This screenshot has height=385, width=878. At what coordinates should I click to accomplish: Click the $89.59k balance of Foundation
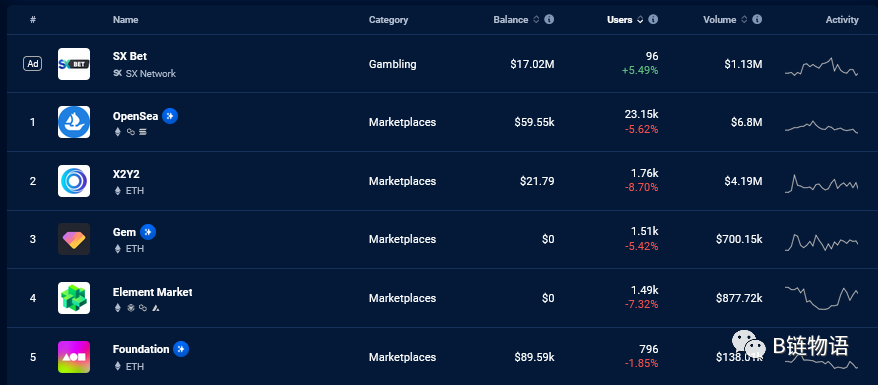(534, 357)
